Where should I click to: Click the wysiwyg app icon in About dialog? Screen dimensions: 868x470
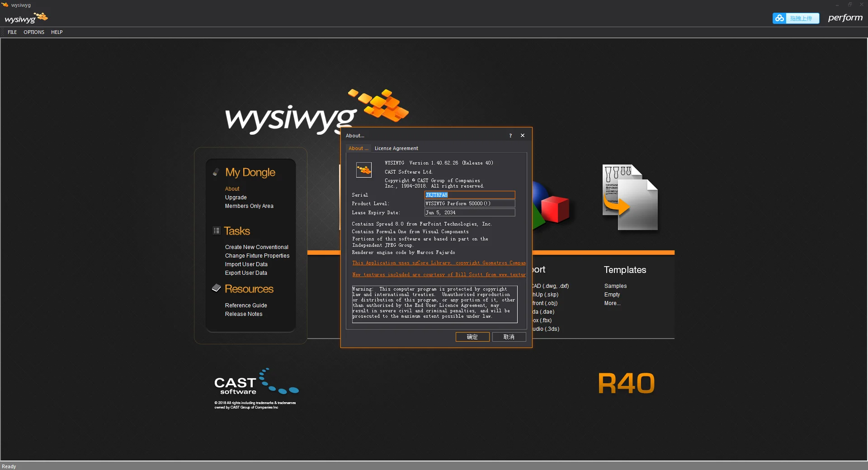[364, 170]
